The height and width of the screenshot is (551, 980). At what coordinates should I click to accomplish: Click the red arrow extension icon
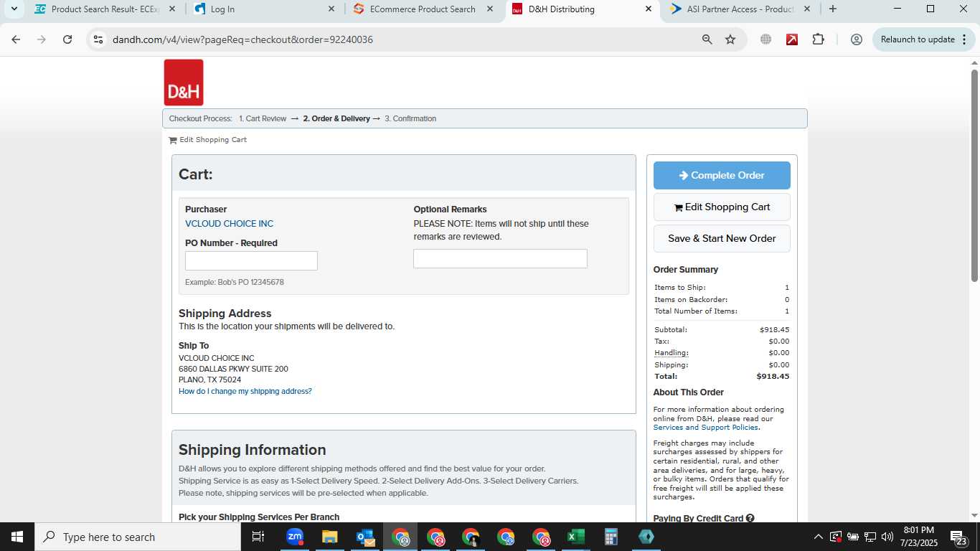tap(792, 39)
